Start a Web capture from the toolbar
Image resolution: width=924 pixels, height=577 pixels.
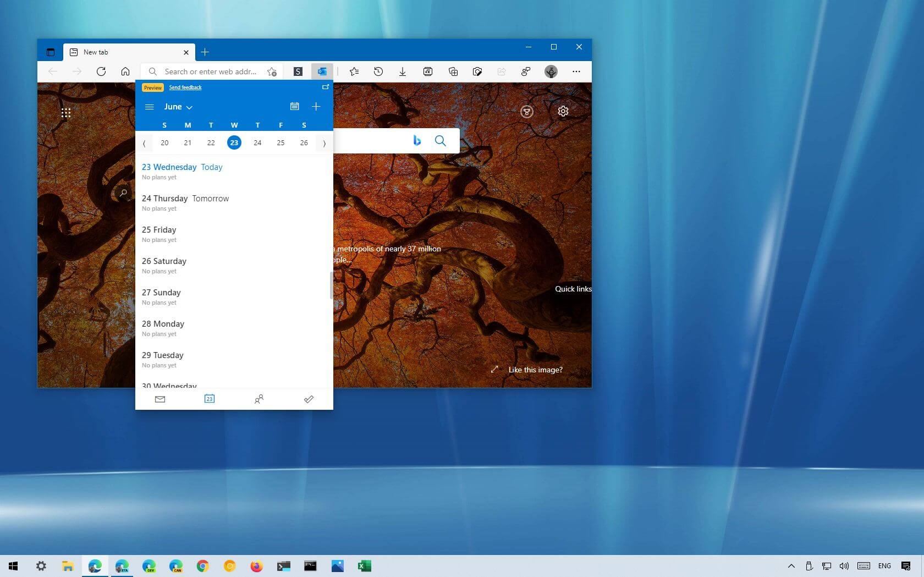478,72
